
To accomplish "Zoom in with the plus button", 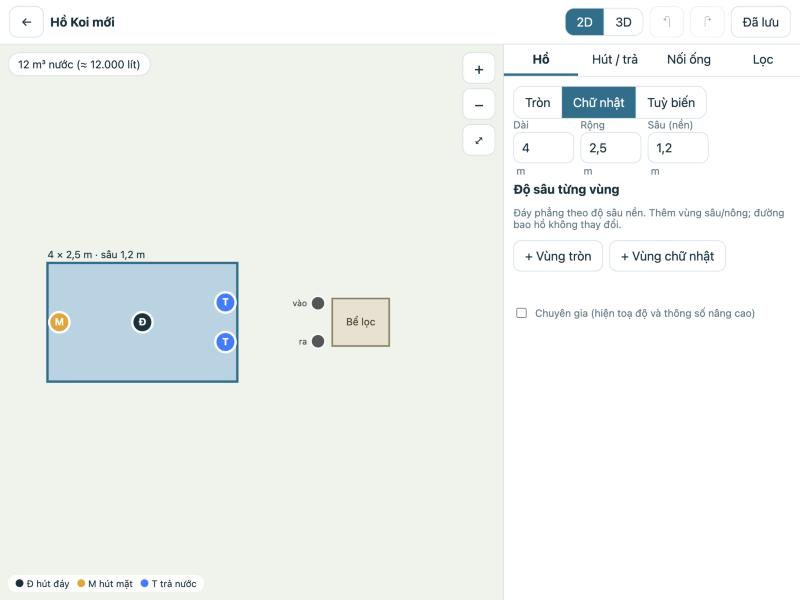I will pyautogui.click(x=479, y=69).
